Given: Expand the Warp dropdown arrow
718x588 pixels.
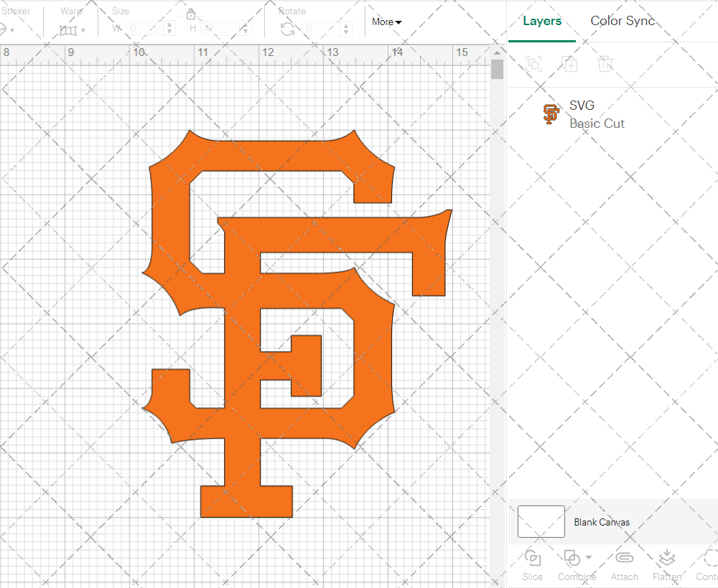Looking at the screenshot, I should click(83, 30).
